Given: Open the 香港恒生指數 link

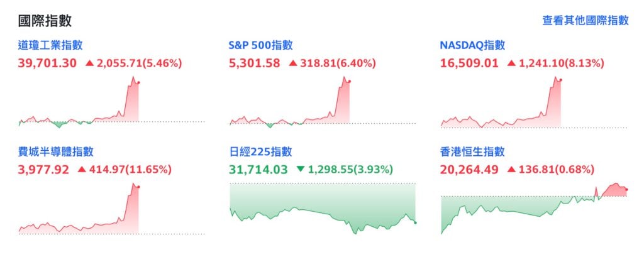Looking at the screenshot, I should [473, 151].
